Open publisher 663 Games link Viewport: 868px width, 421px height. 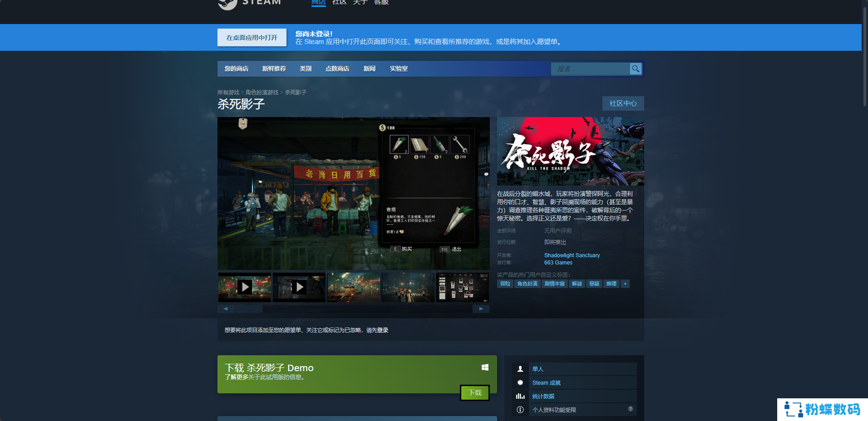click(x=558, y=263)
